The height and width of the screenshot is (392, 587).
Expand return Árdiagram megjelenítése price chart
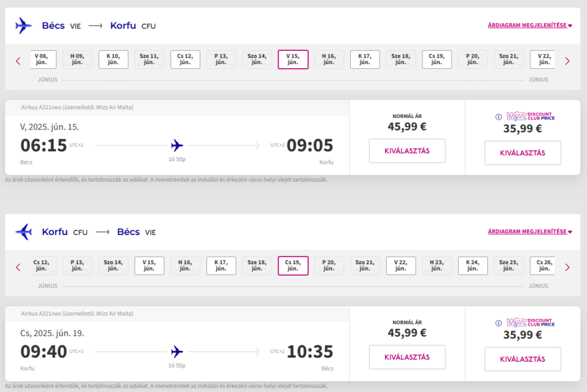point(530,232)
